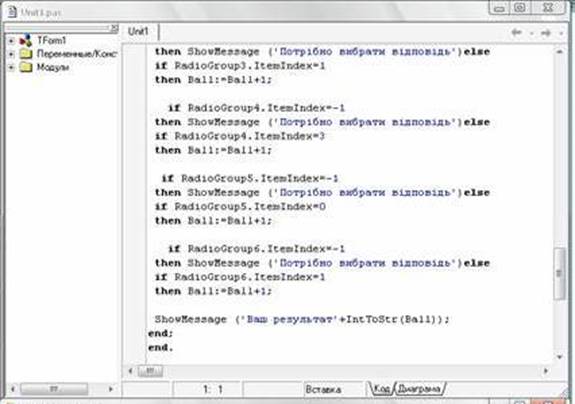
Task: Navigate back with the left arrow icon
Action: tap(517, 33)
